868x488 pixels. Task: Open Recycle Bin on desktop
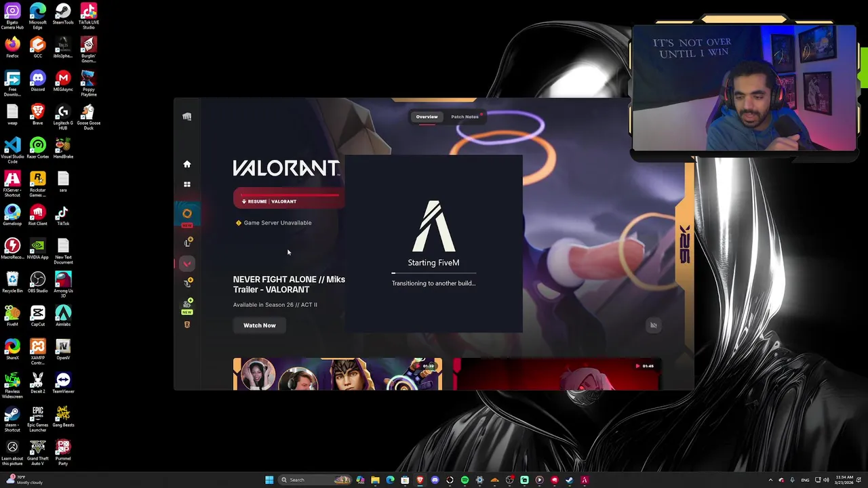click(x=12, y=283)
